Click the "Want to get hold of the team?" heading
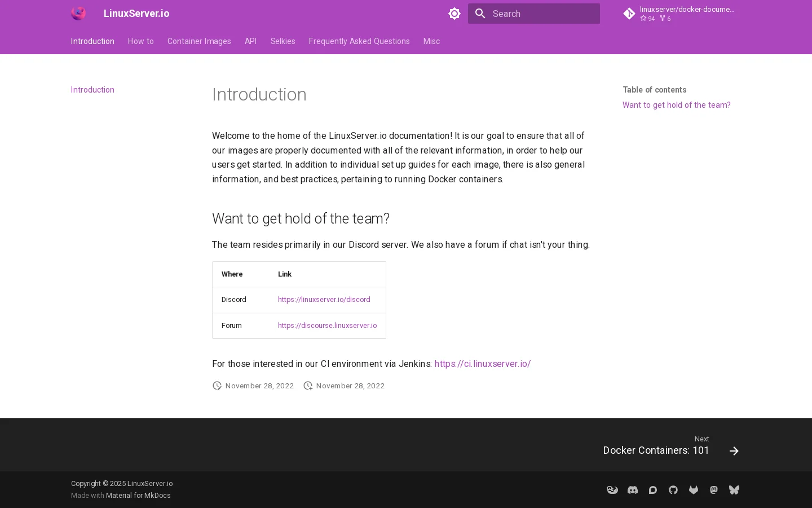 [301, 218]
